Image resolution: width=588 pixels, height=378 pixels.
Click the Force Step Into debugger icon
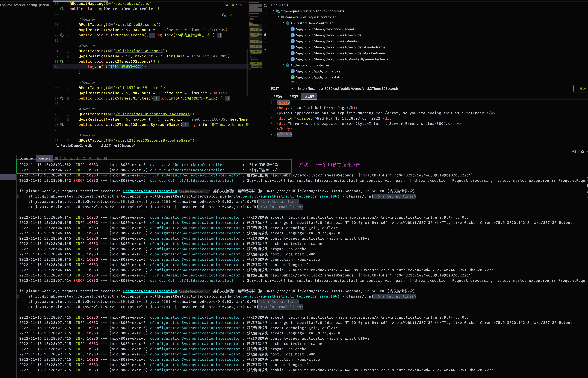pyautogui.click(x=78, y=159)
